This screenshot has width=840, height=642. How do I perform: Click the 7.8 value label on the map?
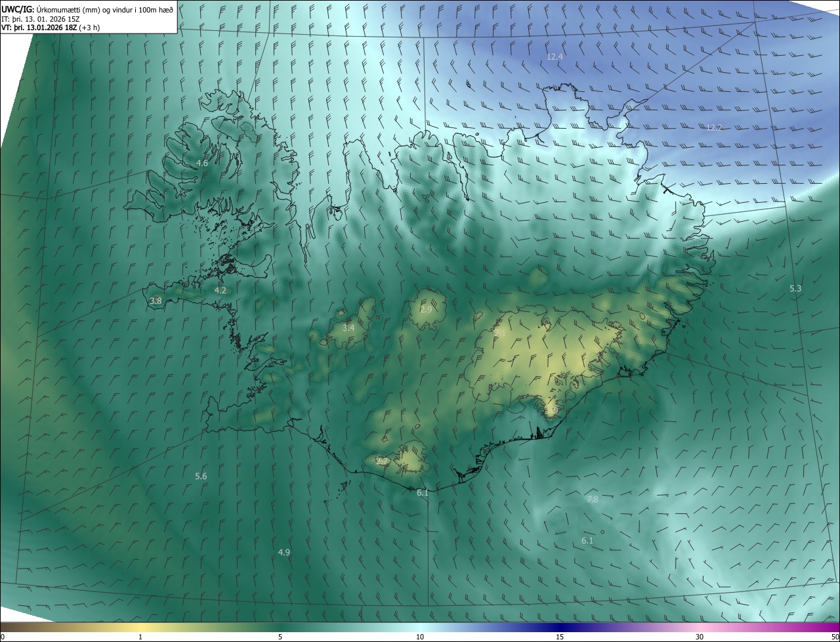coord(592,500)
